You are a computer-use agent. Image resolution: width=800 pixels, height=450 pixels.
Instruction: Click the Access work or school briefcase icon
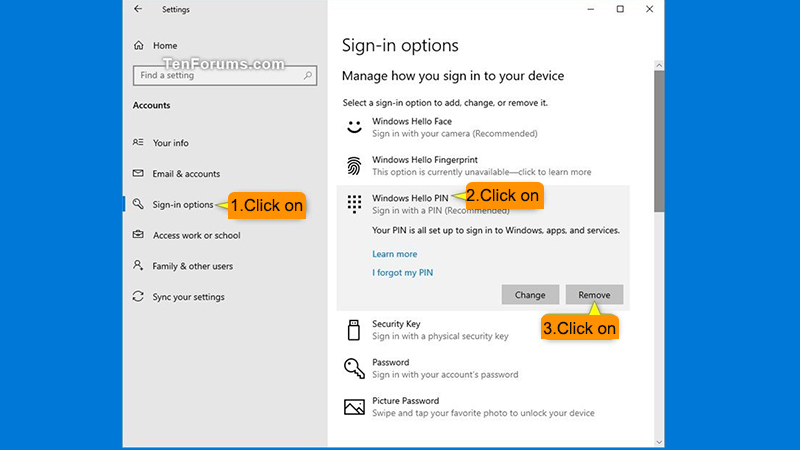pos(138,235)
